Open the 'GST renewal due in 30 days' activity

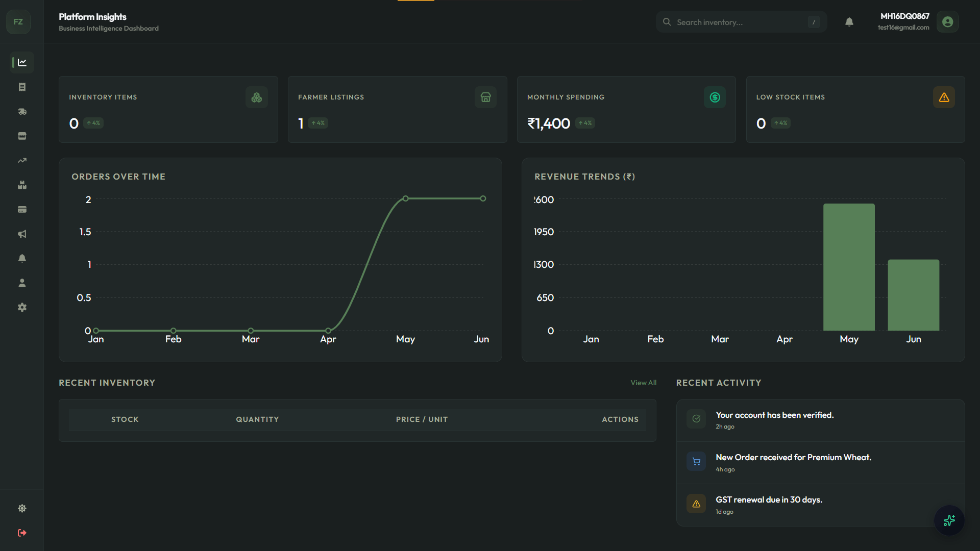click(x=821, y=505)
